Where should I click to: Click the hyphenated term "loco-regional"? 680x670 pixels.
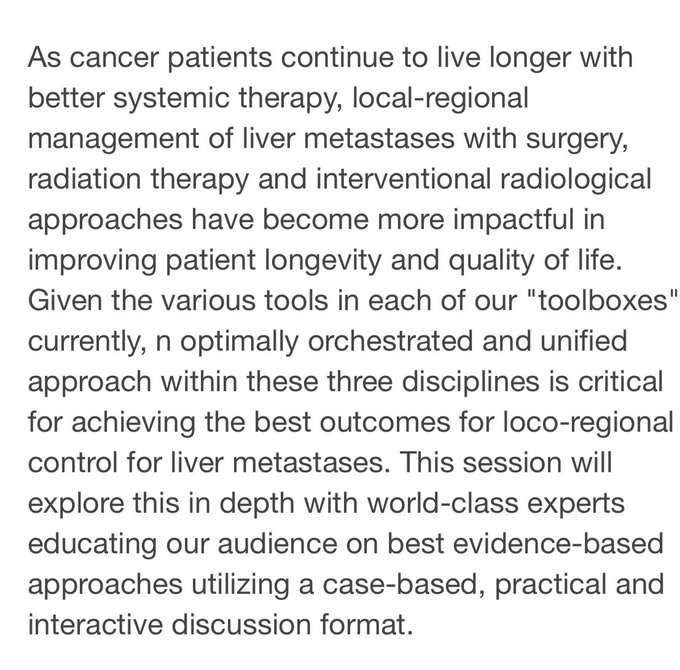click(x=588, y=422)
